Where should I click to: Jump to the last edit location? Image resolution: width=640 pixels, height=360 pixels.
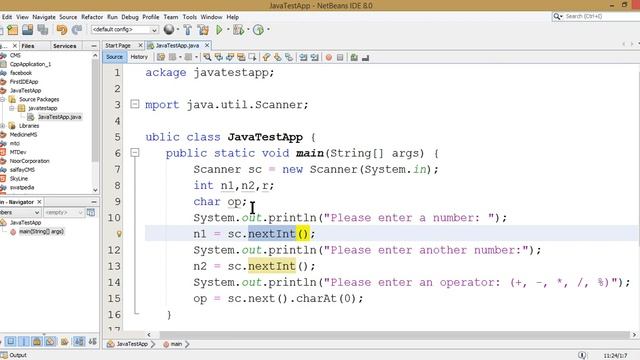pyautogui.click(x=161, y=58)
